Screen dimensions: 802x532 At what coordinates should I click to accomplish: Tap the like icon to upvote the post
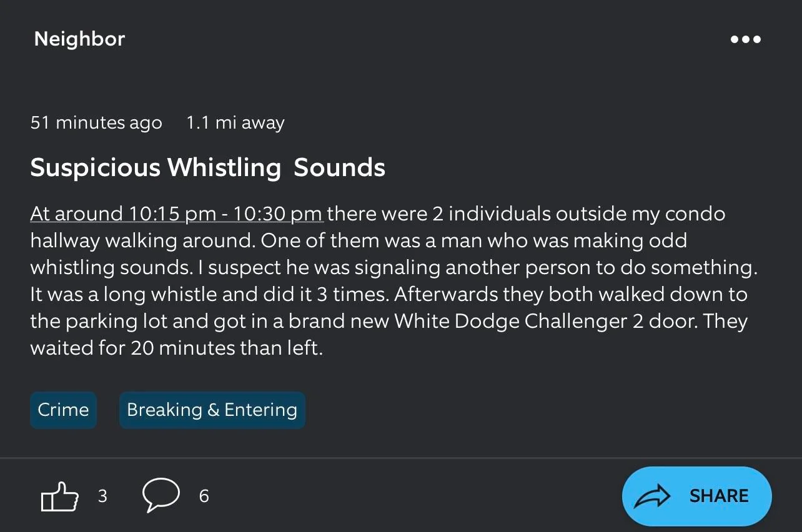59,496
